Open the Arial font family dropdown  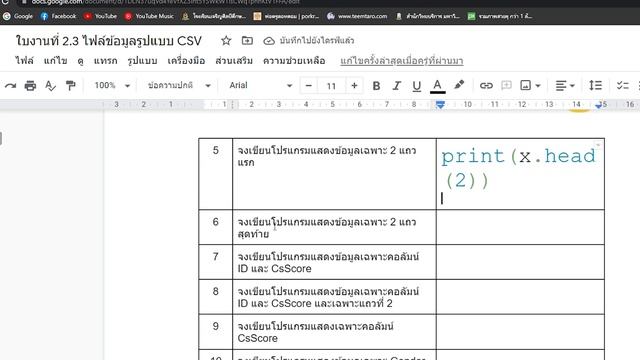click(x=260, y=85)
